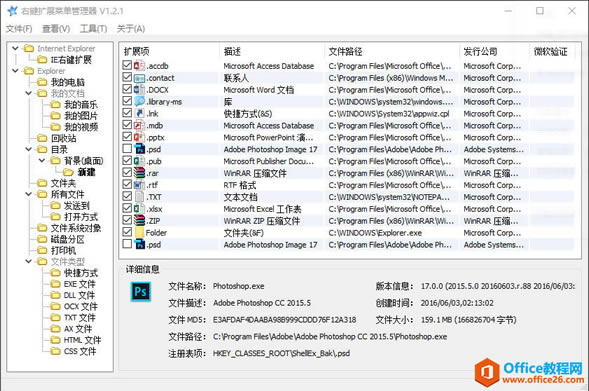This screenshot has width=589, height=391.
Task: Click the HKEY_CLASSES_ROOT registry entry text
Action: [x=281, y=353]
